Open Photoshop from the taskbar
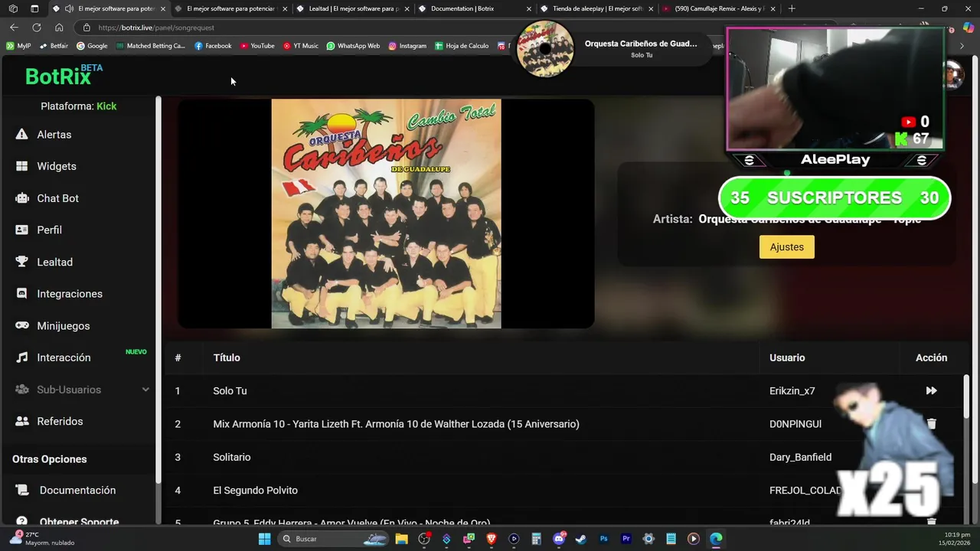The height and width of the screenshot is (551, 980). click(603, 539)
